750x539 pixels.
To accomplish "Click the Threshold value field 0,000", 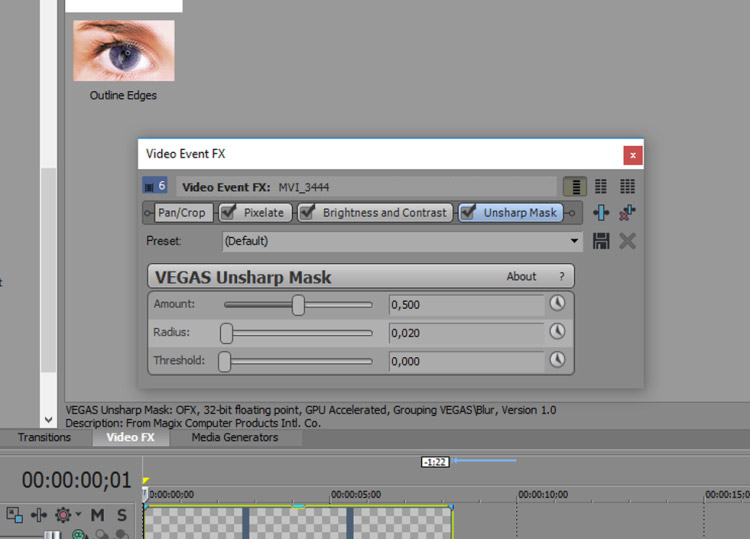I will tap(466, 361).
